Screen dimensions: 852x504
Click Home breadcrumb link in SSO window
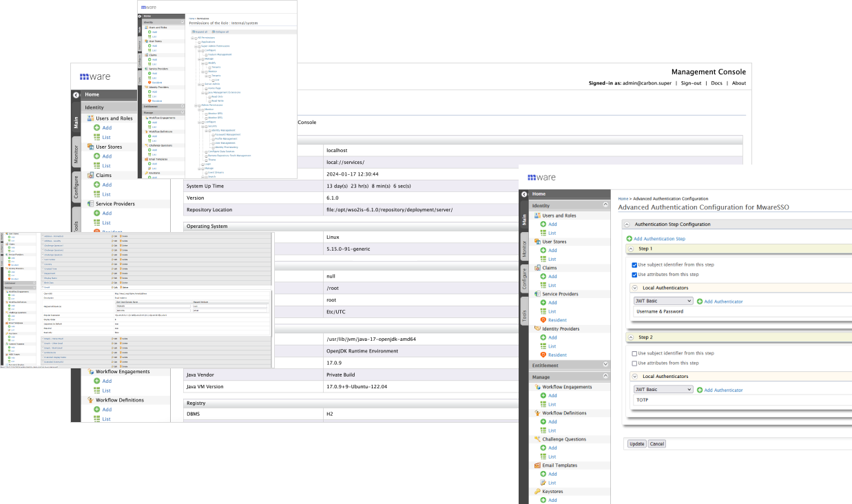(x=623, y=198)
